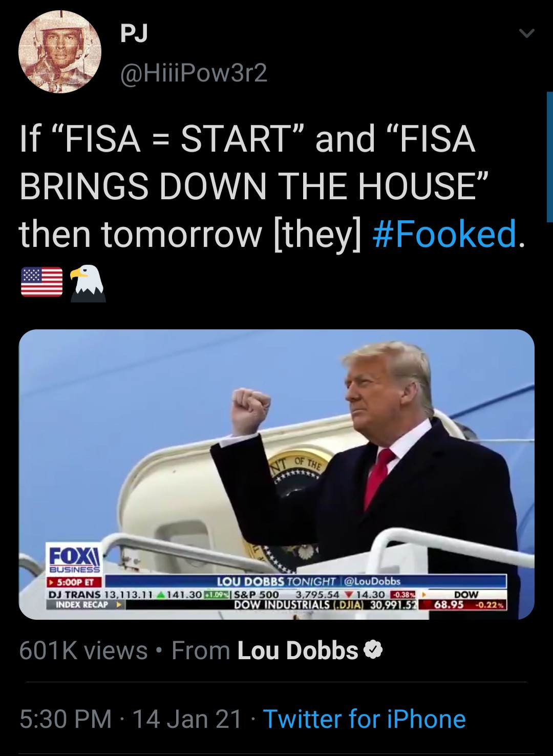553x756 pixels.
Task: Click the @LouDobbs handle in video banner
Action: (x=372, y=581)
